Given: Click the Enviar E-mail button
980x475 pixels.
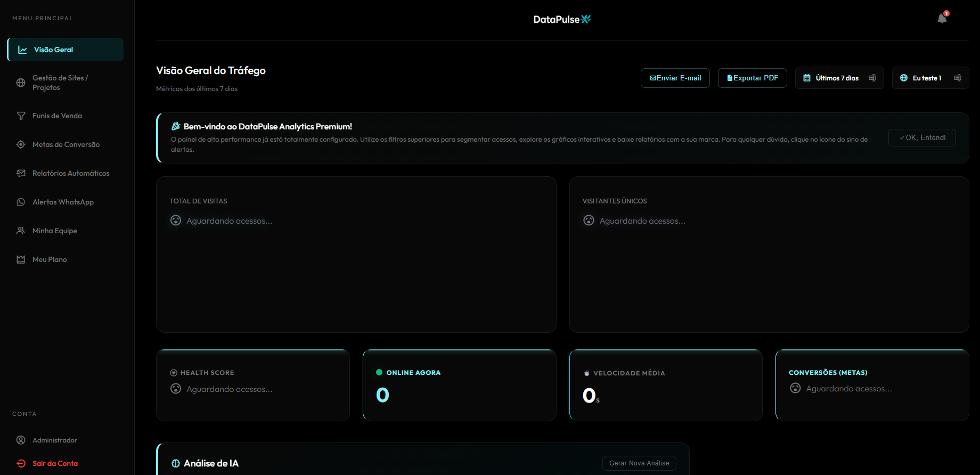Looking at the screenshot, I should pos(675,78).
